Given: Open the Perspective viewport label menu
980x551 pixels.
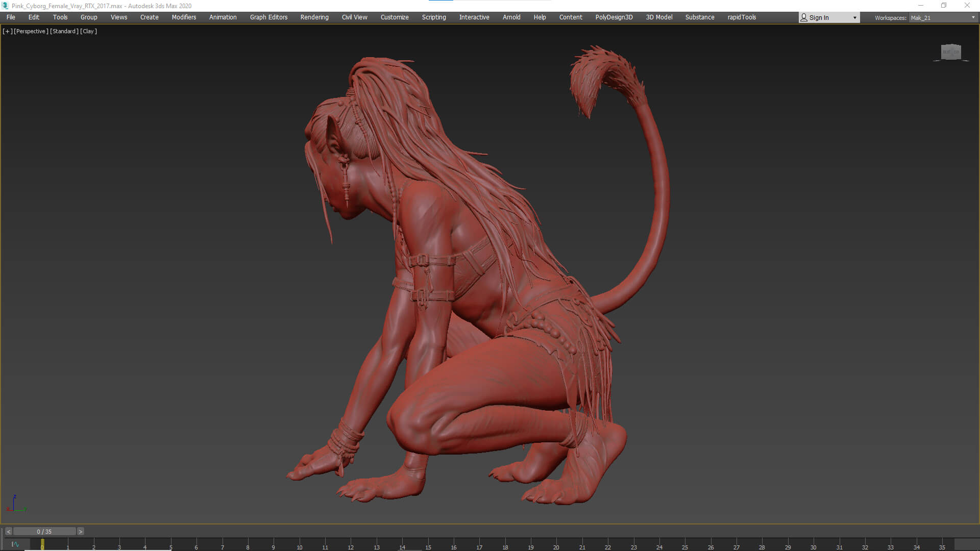Looking at the screenshot, I should [31, 31].
